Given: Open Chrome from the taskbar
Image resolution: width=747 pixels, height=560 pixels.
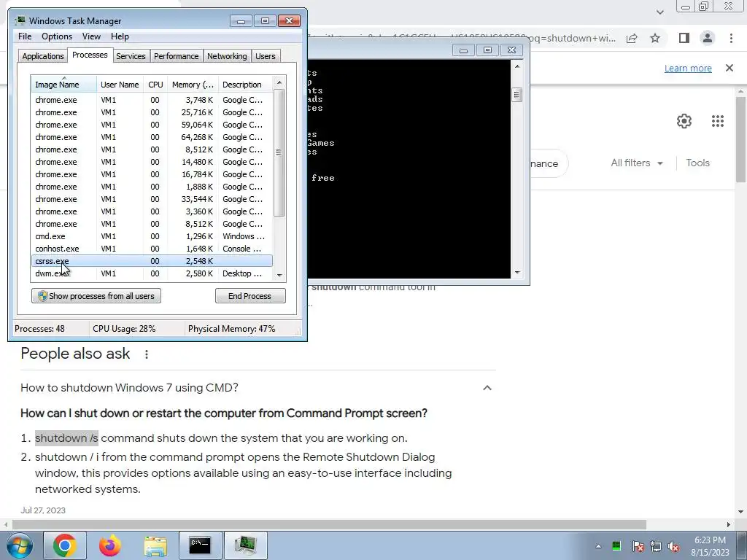Looking at the screenshot, I should [65, 545].
